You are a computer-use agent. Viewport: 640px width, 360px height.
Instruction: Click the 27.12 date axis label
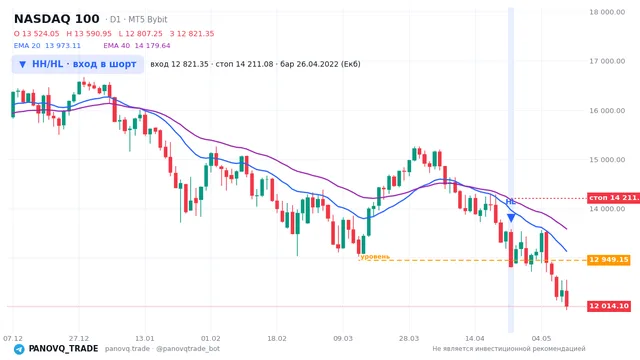coord(79,338)
